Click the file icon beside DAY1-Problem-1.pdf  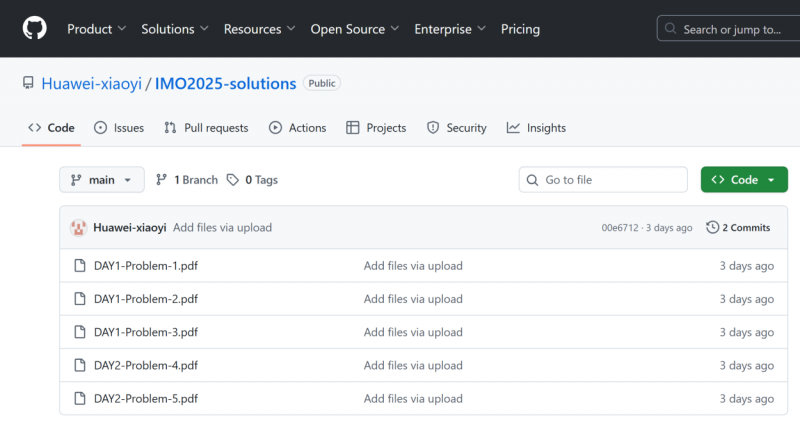click(80, 266)
